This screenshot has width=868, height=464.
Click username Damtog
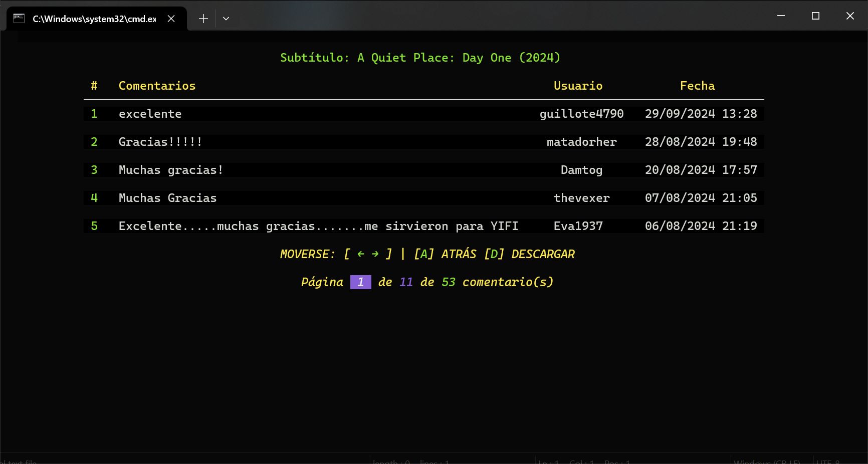pyautogui.click(x=581, y=170)
